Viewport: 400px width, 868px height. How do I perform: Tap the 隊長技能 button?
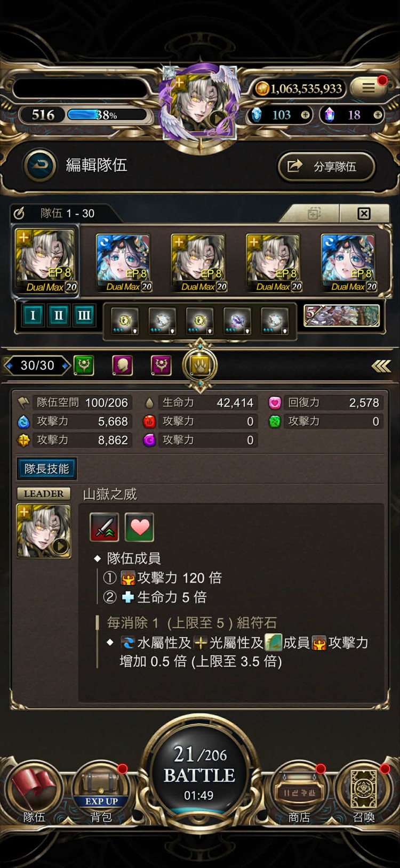46,469
